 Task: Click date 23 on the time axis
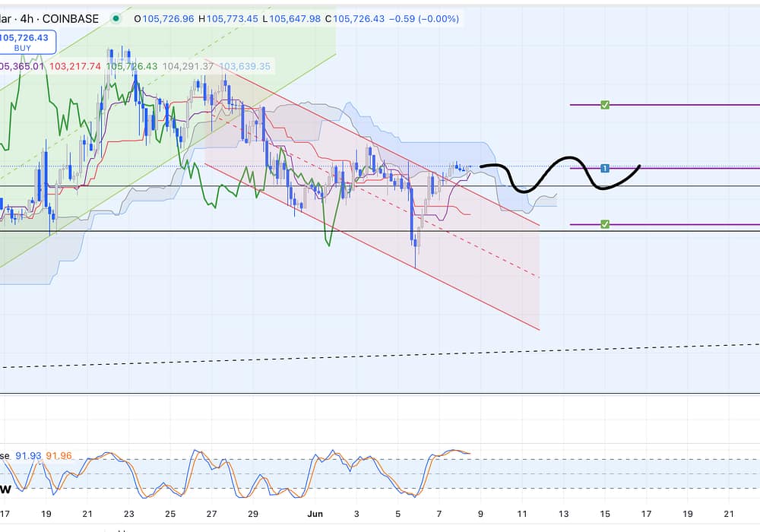(128, 514)
